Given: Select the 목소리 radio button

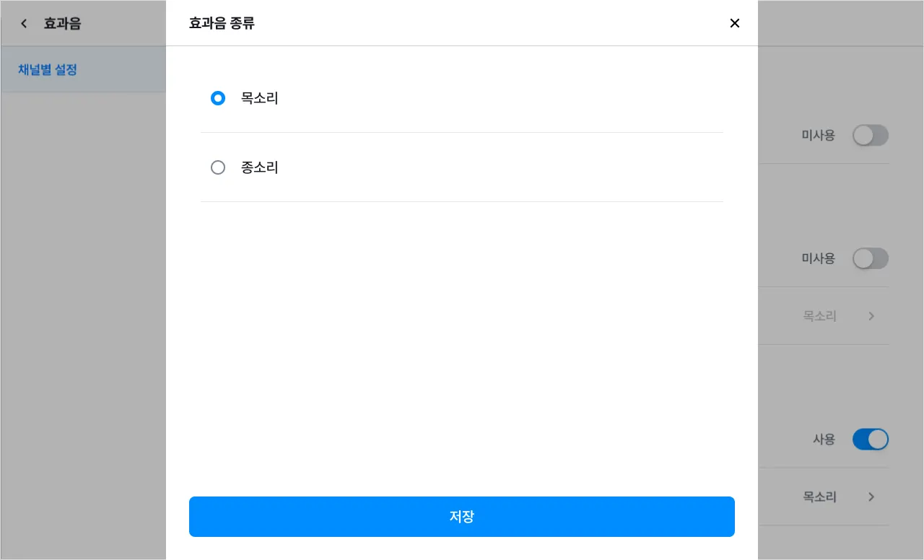Looking at the screenshot, I should (218, 98).
